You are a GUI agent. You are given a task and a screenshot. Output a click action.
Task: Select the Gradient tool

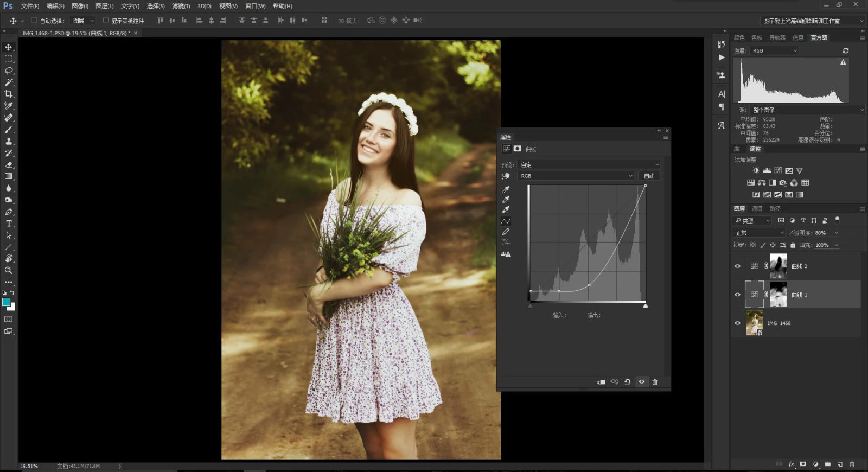coord(9,176)
